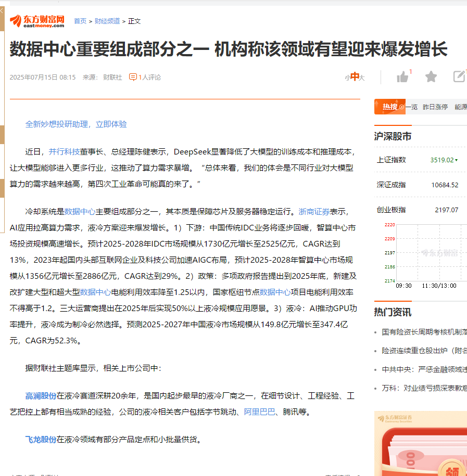Click 热门资讯 section heading
Viewport: 467px width, 476px height.
point(393,312)
